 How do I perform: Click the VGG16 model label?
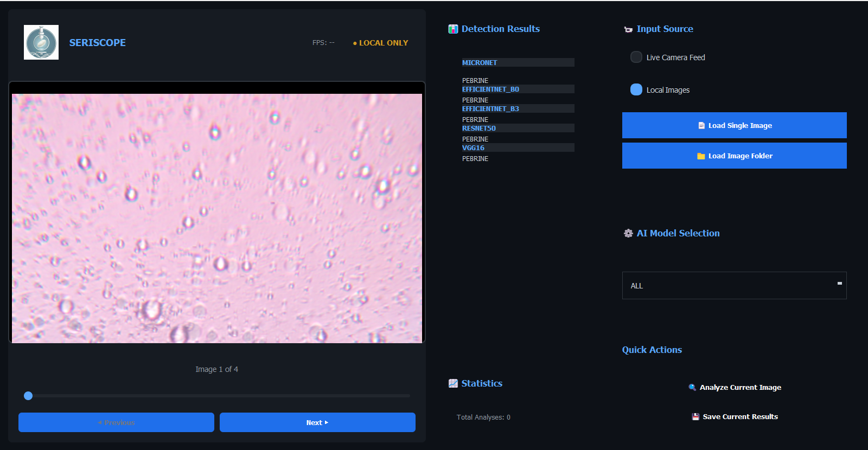point(473,147)
